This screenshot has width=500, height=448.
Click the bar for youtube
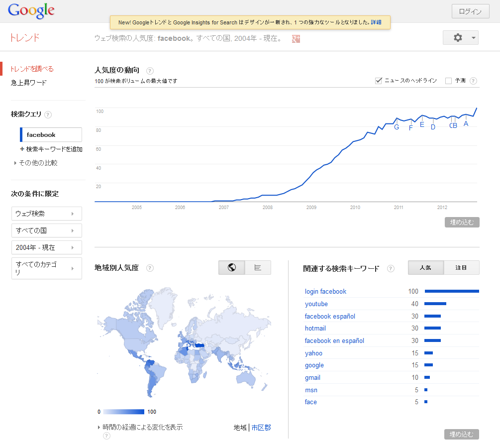click(435, 304)
